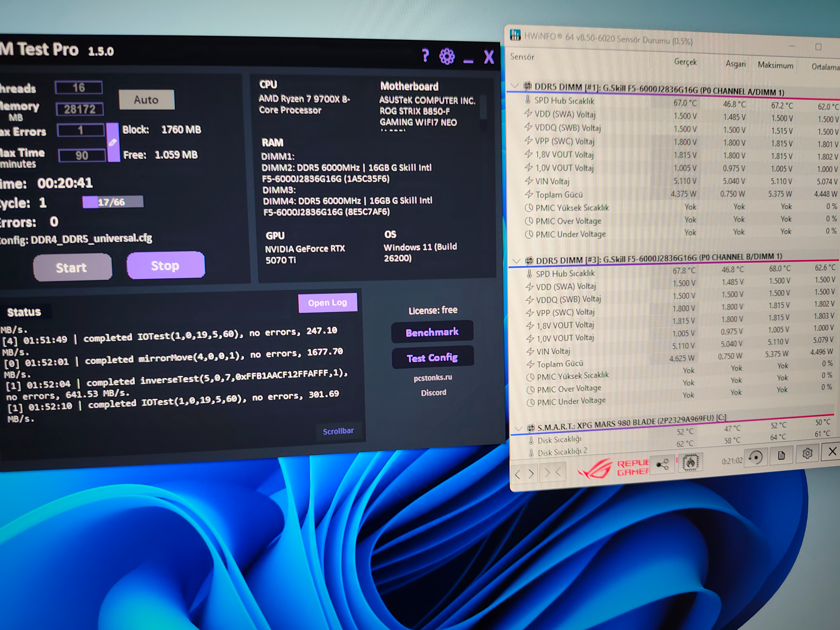Click the HWiNFO chip with flame icon

(690, 463)
